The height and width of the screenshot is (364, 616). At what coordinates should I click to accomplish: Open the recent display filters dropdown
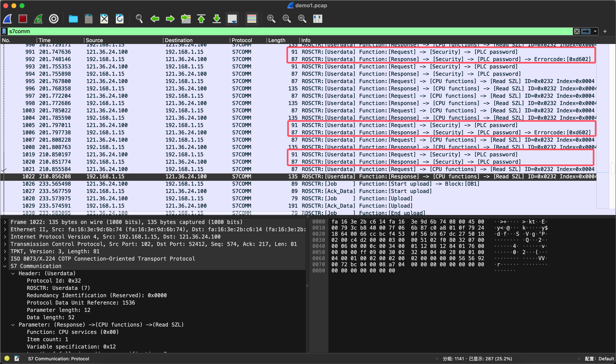coord(595,31)
